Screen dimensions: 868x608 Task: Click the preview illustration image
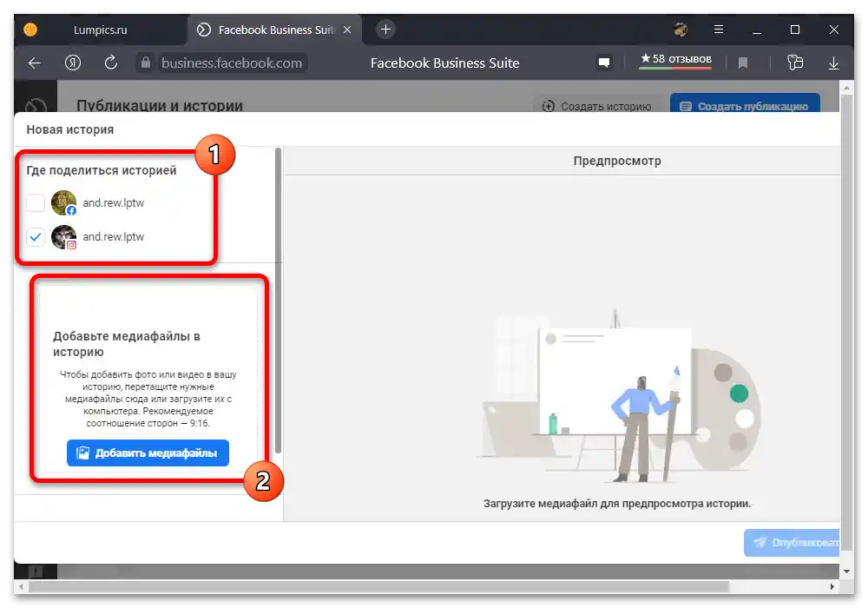point(618,396)
